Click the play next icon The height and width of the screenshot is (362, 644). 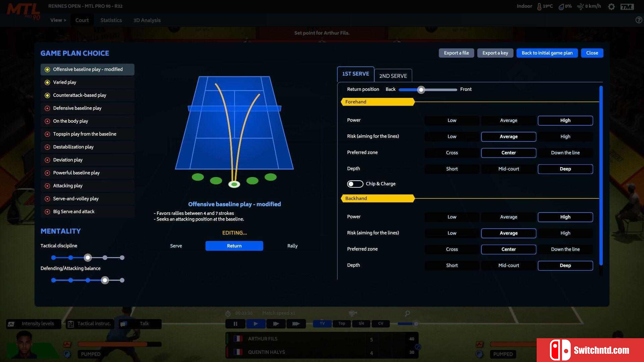pos(276,323)
